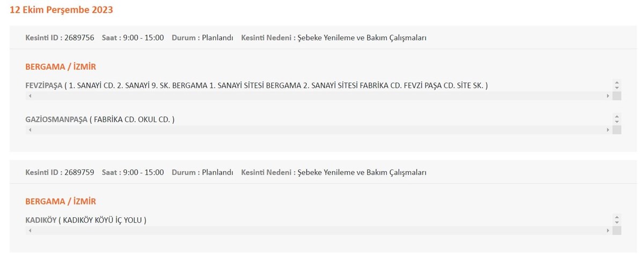The height and width of the screenshot is (258, 644).
Task: Click the right scroll arrow under GAZİOSMANPAŞA
Action: click(x=608, y=130)
